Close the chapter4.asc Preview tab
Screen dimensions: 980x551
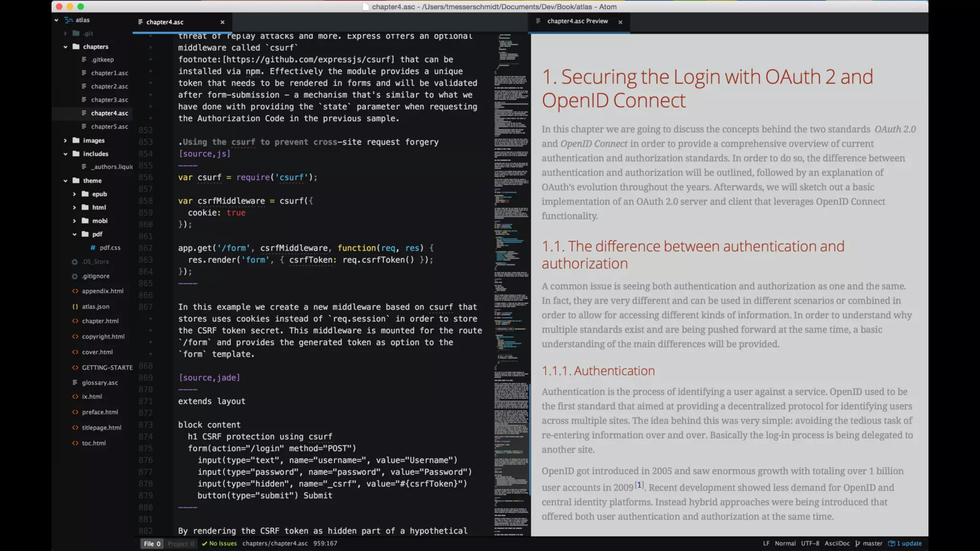click(x=620, y=22)
